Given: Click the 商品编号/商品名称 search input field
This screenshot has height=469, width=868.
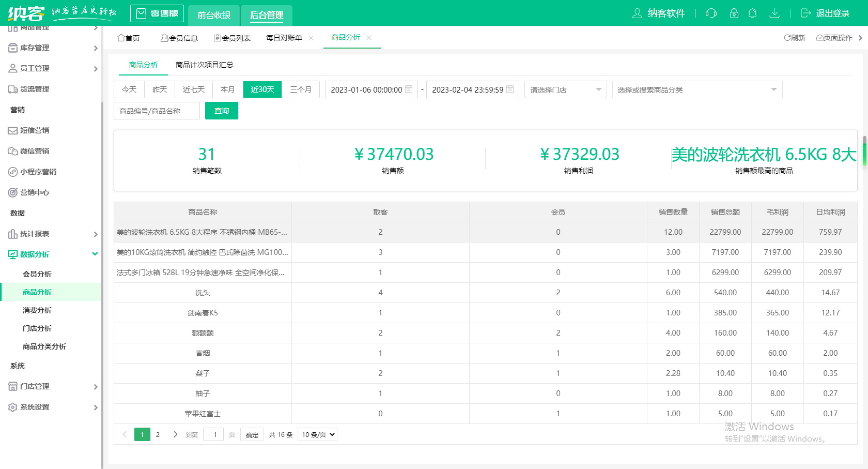Looking at the screenshot, I should (157, 111).
